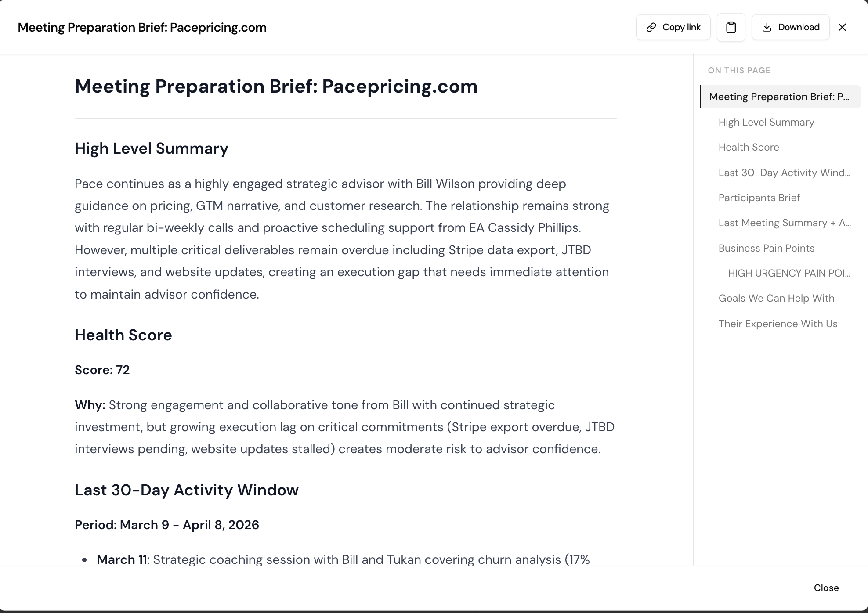Click the Score: 72 text

[102, 370]
